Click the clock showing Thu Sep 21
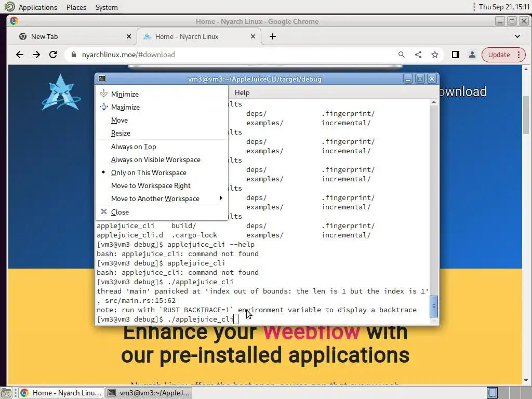532x399 pixels. [504, 7]
